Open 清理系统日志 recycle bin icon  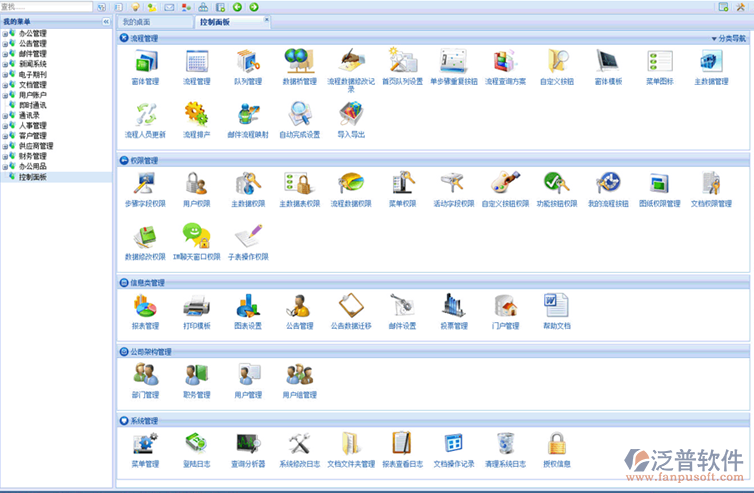[x=505, y=443]
